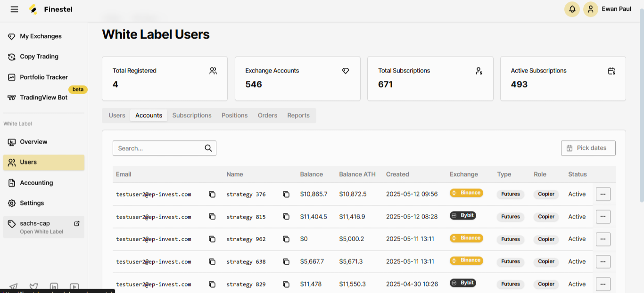Open row actions for strategy 962

[x=603, y=239]
